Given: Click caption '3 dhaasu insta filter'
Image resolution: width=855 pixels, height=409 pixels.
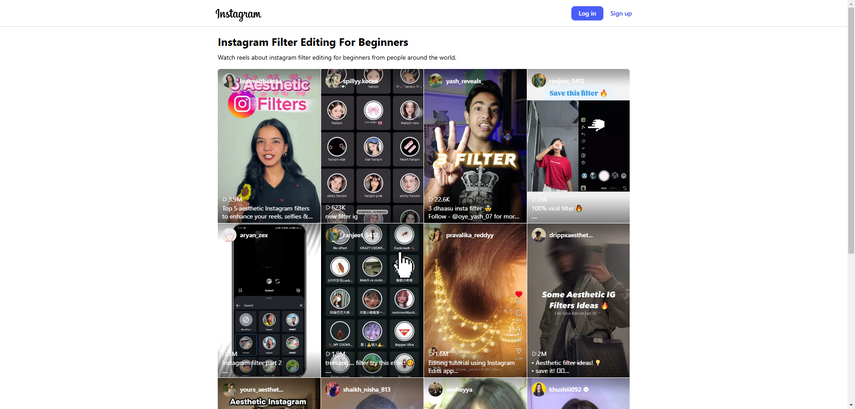Looking at the screenshot, I should (462, 208).
